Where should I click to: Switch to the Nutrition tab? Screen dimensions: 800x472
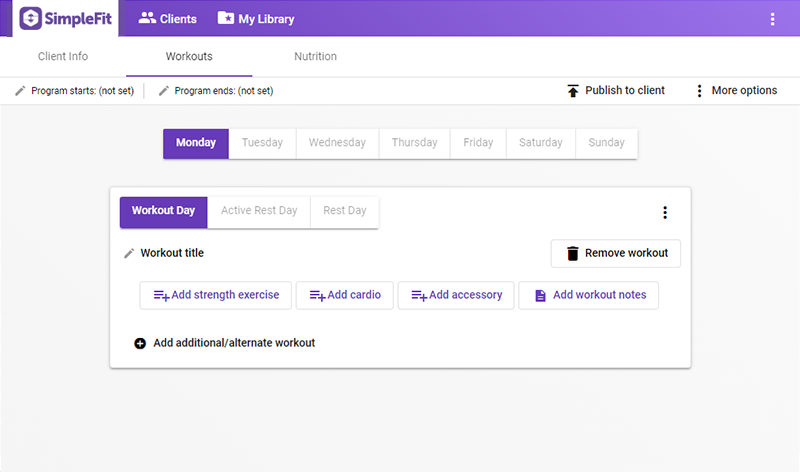pos(315,57)
